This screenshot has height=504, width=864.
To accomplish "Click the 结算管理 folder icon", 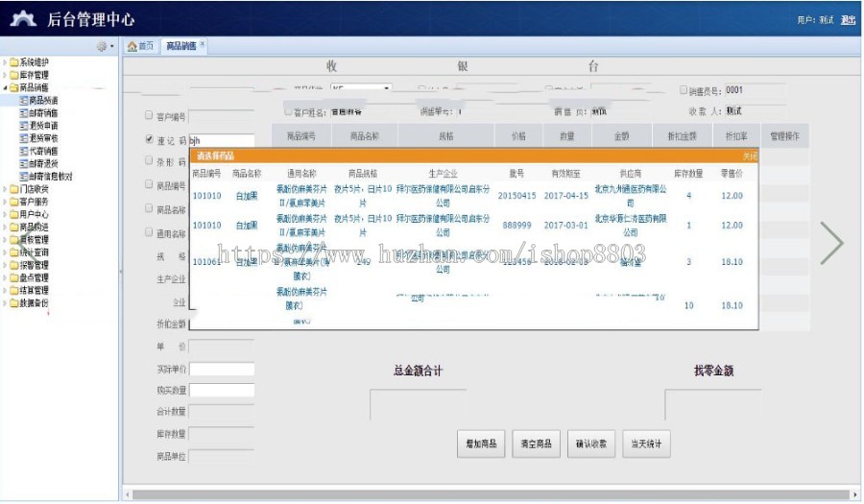I will (14, 290).
